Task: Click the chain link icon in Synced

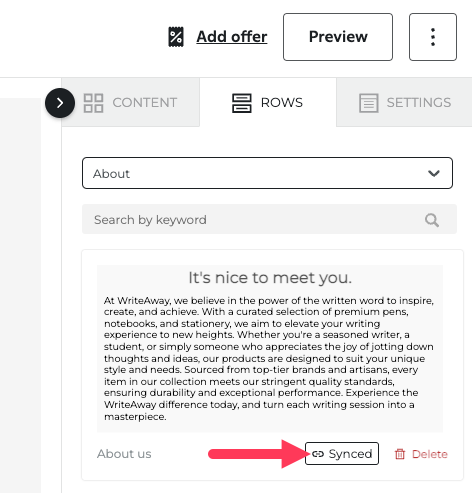Action: [x=318, y=454]
